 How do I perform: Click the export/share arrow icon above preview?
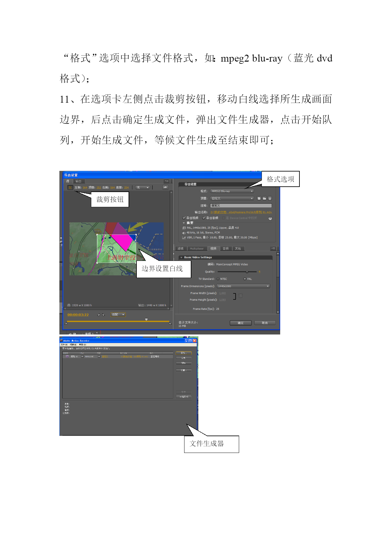(x=165, y=188)
